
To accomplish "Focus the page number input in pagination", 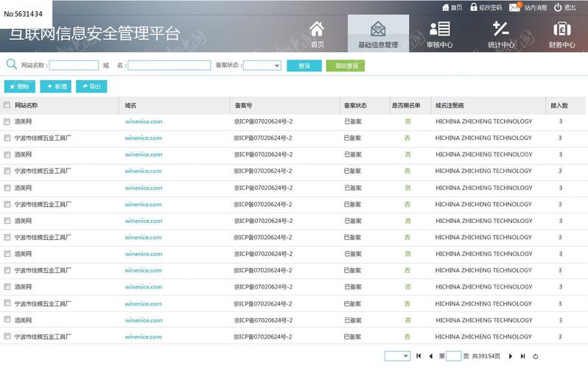I will (x=454, y=356).
